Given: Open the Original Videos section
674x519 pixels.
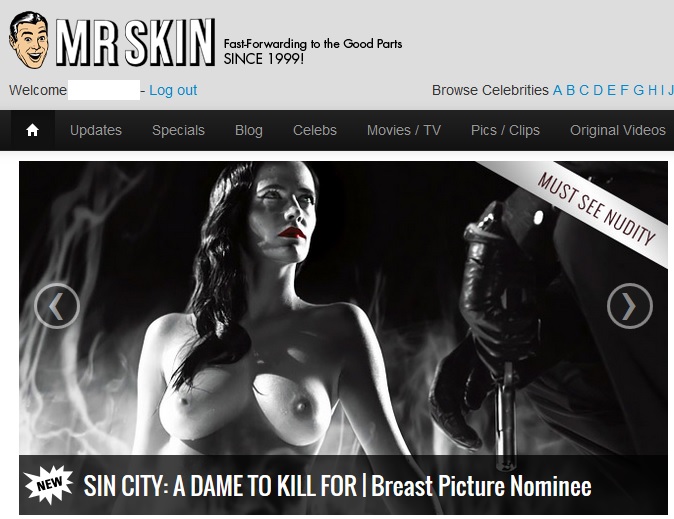Looking at the screenshot, I should click(618, 130).
